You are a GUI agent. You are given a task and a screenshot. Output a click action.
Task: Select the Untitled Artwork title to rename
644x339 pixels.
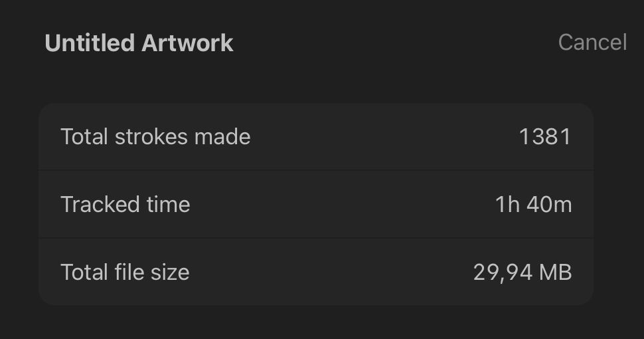pyautogui.click(x=139, y=43)
